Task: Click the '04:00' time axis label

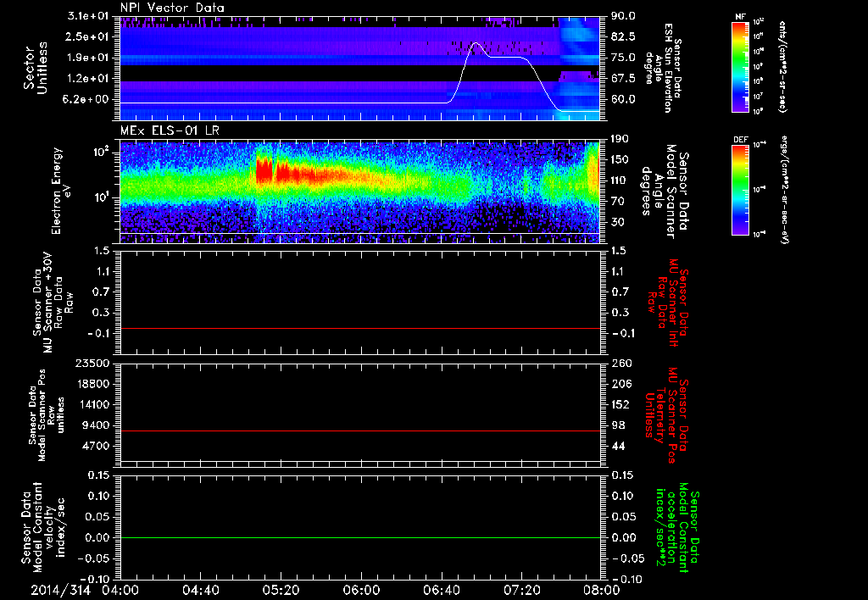Action: coord(120,590)
